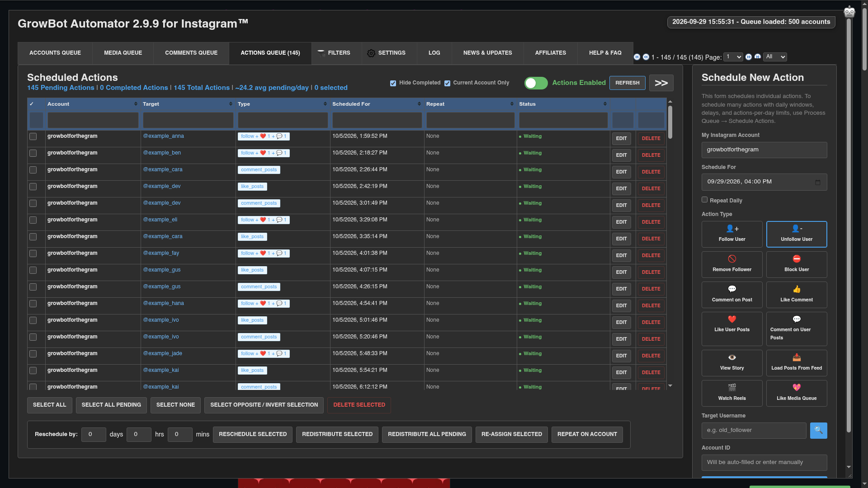
Task: Choose the Watch Reels action type
Action: coord(732,393)
